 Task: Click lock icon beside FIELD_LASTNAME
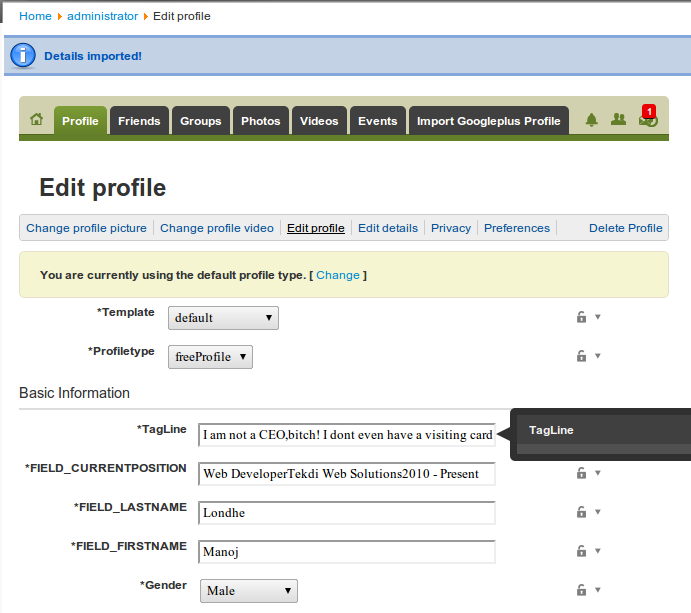[x=581, y=512]
